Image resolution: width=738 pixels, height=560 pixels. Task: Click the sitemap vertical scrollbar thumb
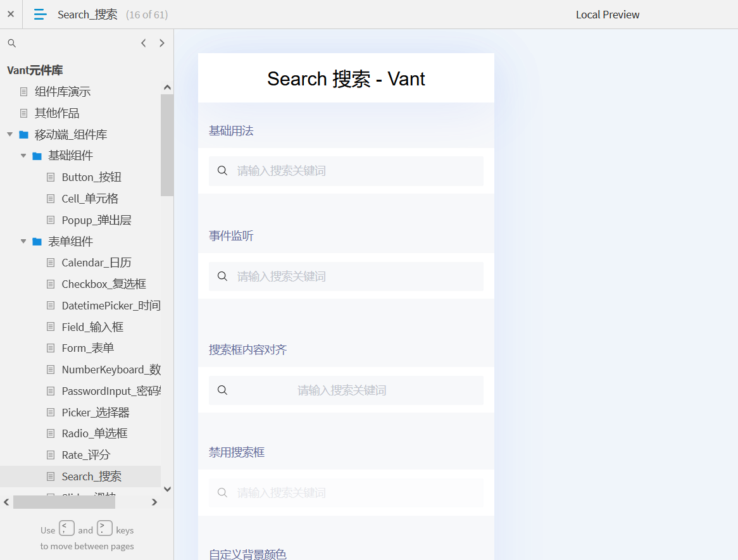click(x=167, y=145)
